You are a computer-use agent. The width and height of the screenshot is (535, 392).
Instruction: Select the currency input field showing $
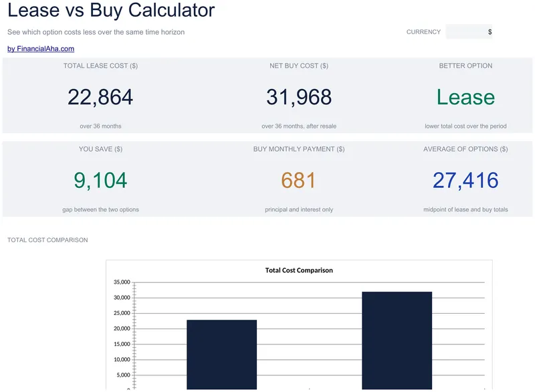[469, 31]
